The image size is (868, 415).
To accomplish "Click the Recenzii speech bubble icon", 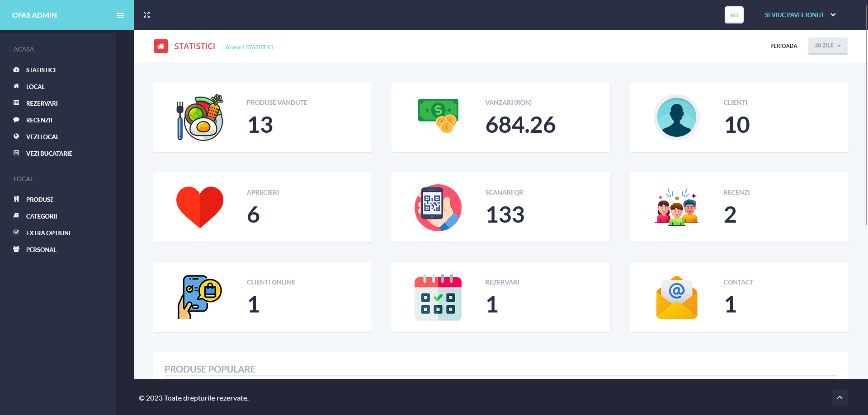I will [16, 120].
